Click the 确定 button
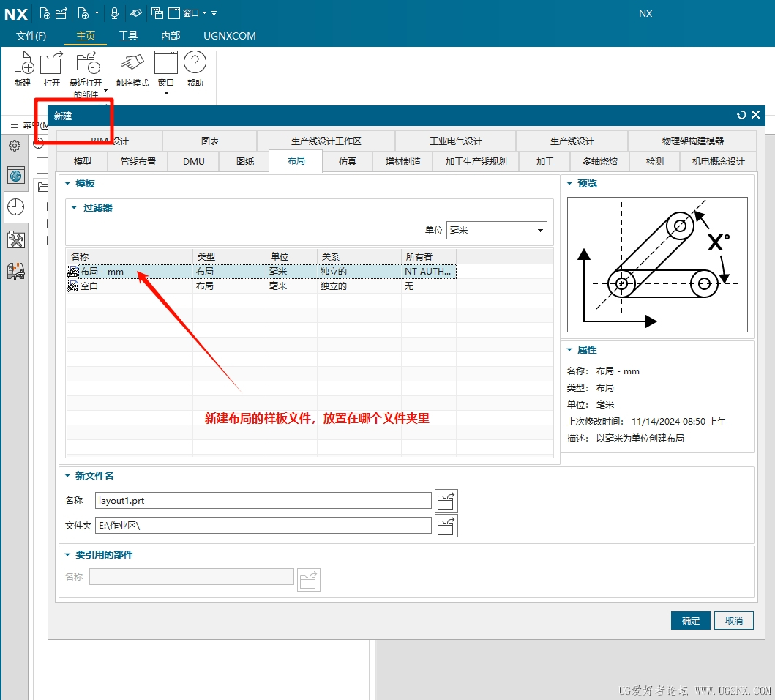Image resolution: width=775 pixels, height=700 pixels. pos(690,621)
